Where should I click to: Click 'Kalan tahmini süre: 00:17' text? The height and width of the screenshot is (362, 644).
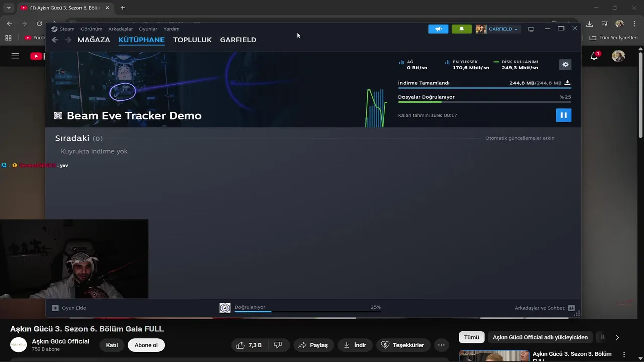click(428, 115)
